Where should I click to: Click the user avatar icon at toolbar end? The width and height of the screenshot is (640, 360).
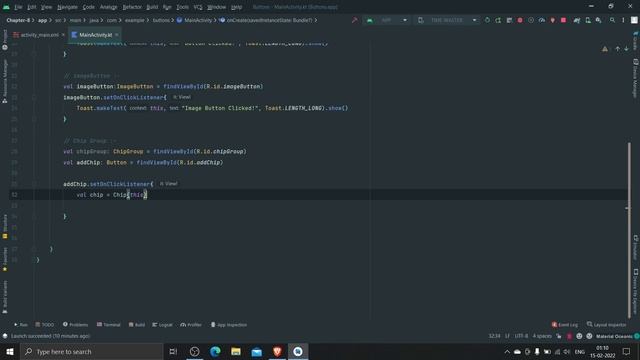634,20
